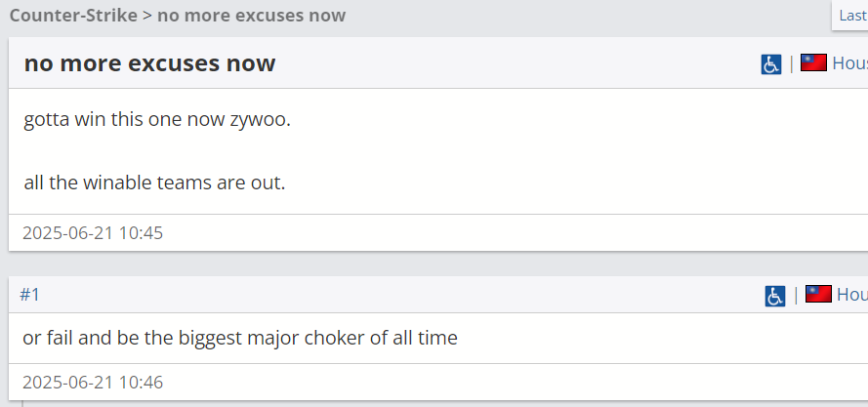Open the Counter-Strike breadcrumb link

click(73, 15)
